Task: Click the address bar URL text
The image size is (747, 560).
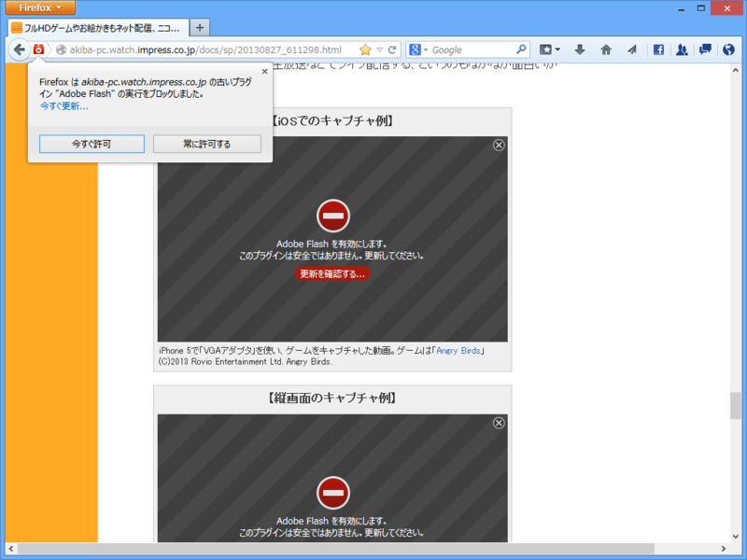Action: [x=205, y=49]
